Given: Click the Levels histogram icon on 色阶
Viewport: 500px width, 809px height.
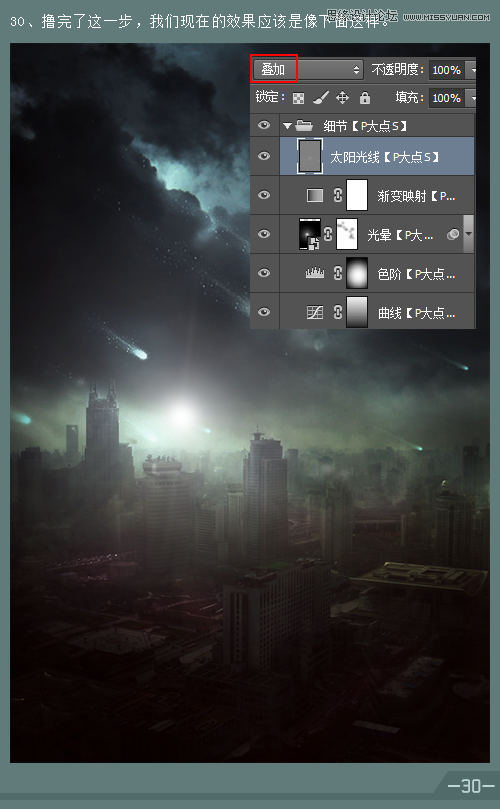Looking at the screenshot, I should (x=315, y=273).
